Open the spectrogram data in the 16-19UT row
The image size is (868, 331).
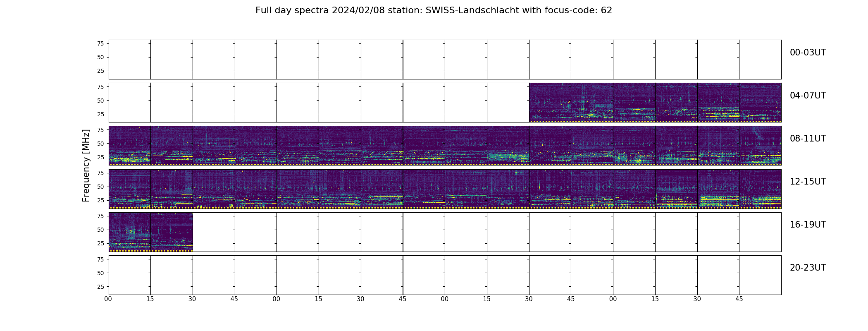pyautogui.click(x=151, y=232)
